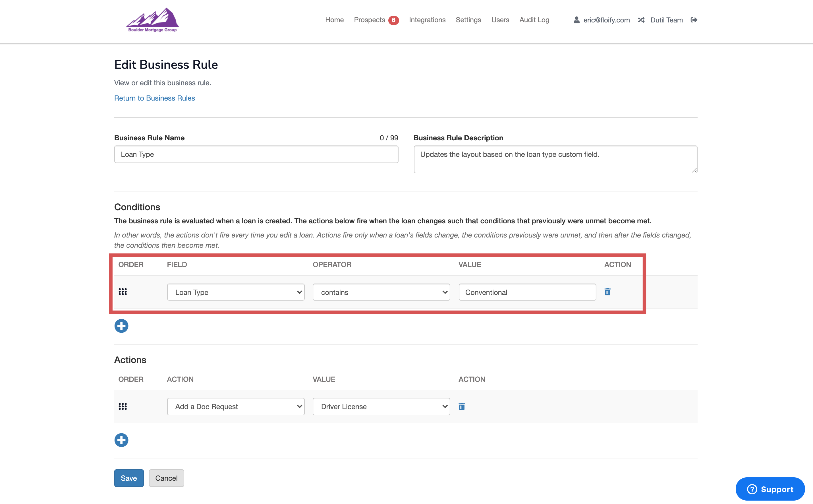
Task: Open the Home page
Action: coord(334,20)
